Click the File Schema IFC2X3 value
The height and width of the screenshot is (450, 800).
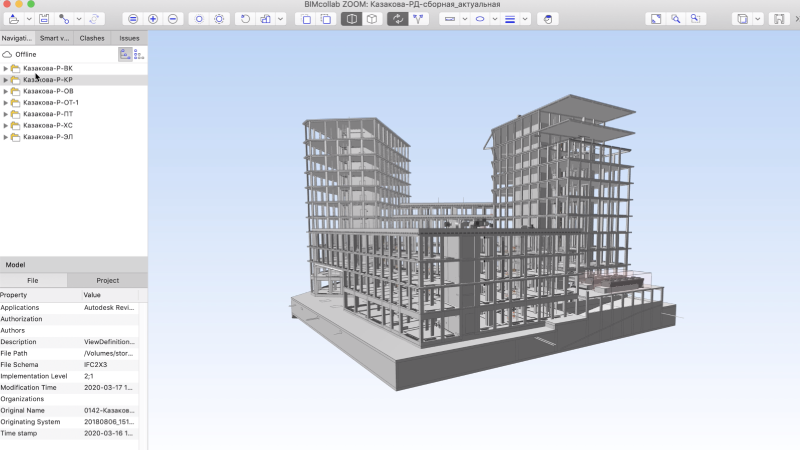coord(102,365)
